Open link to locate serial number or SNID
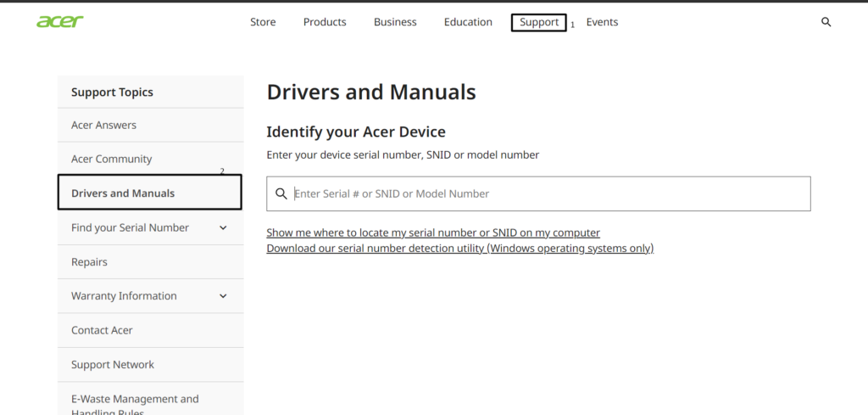 click(x=433, y=233)
